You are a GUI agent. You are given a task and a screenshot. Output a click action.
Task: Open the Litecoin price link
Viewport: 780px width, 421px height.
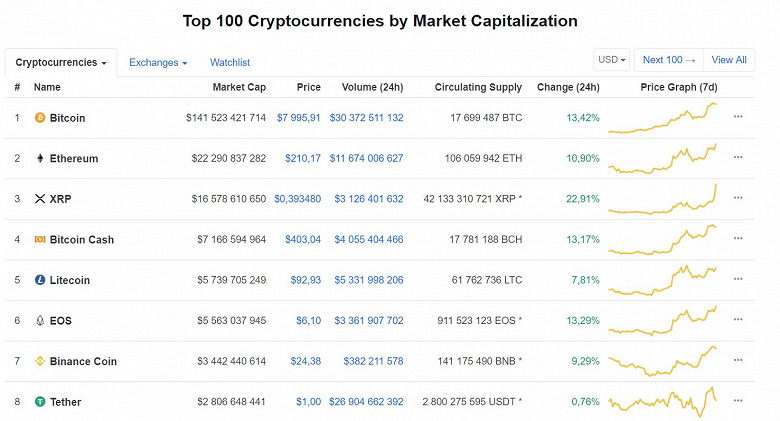pyautogui.click(x=305, y=281)
